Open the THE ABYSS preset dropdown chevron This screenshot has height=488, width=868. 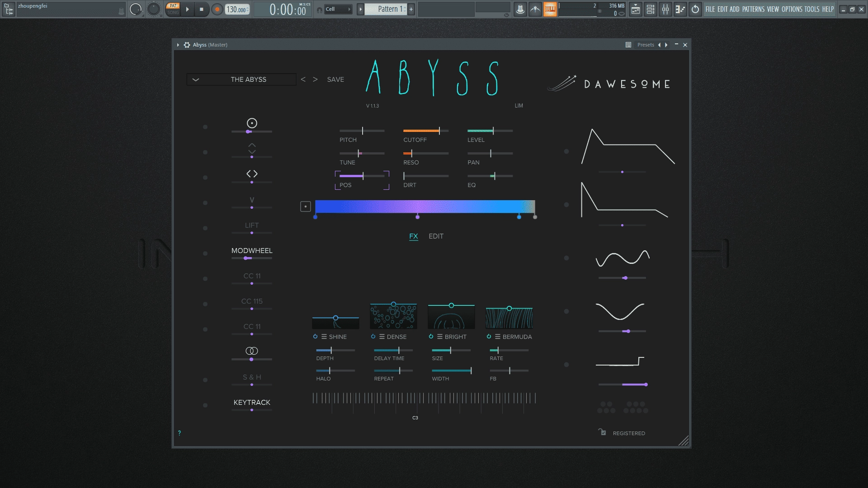(196, 80)
